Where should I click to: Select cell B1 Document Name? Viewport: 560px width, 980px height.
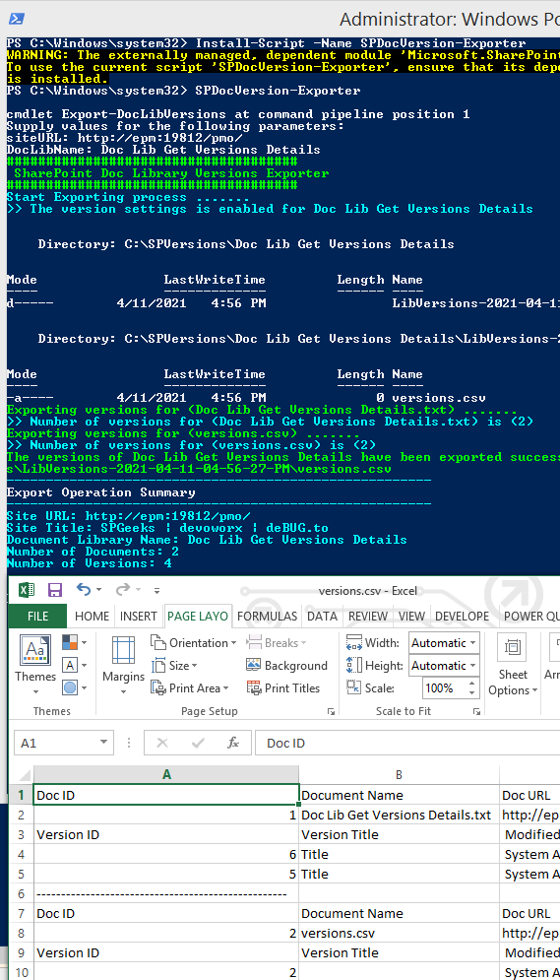(x=399, y=795)
